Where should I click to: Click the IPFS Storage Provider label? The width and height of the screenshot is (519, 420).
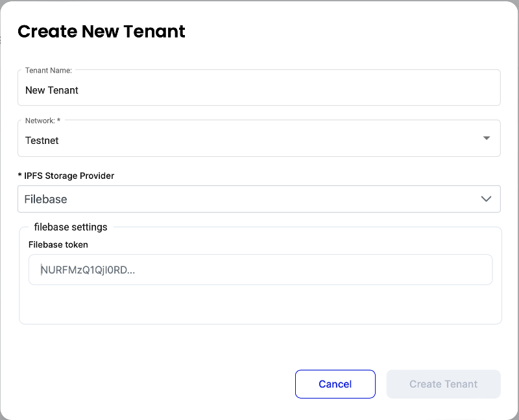pyautogui.click(x=66, y=176)
